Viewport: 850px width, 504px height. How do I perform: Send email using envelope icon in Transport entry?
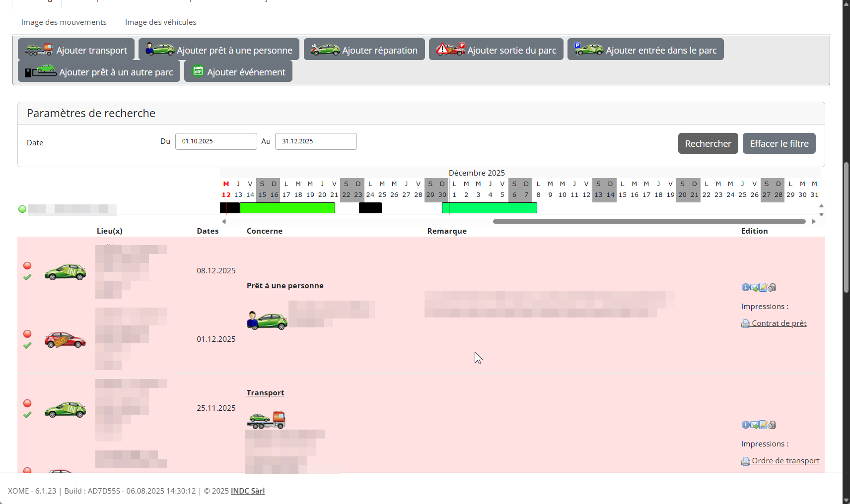click(x=754, y=425)
